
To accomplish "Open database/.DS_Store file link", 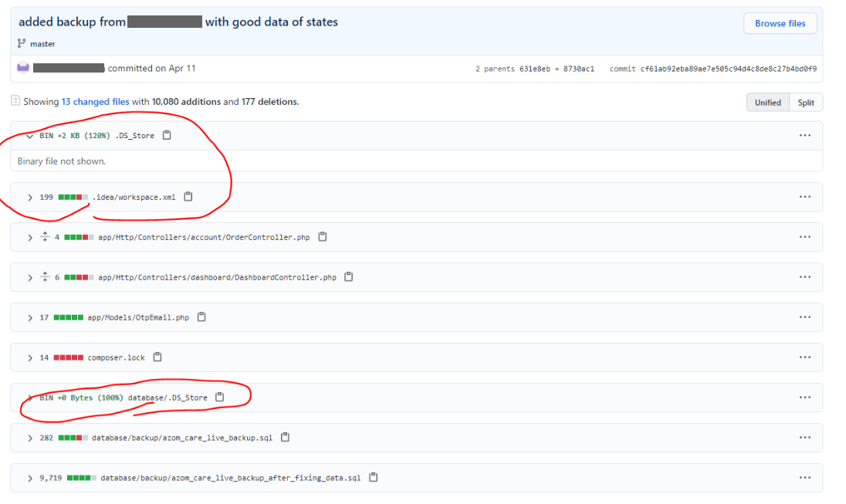I will [x=168, y=397].
